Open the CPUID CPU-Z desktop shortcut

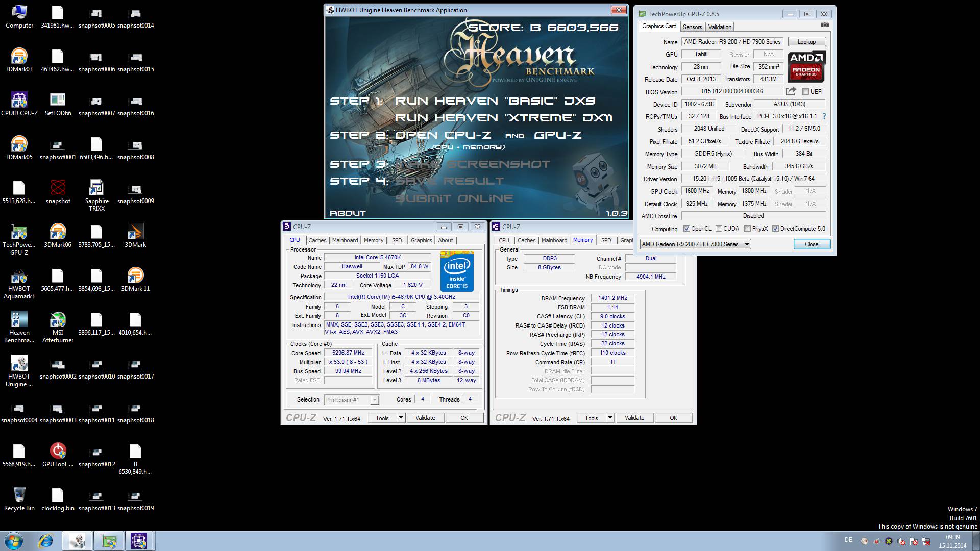[19, 104]
